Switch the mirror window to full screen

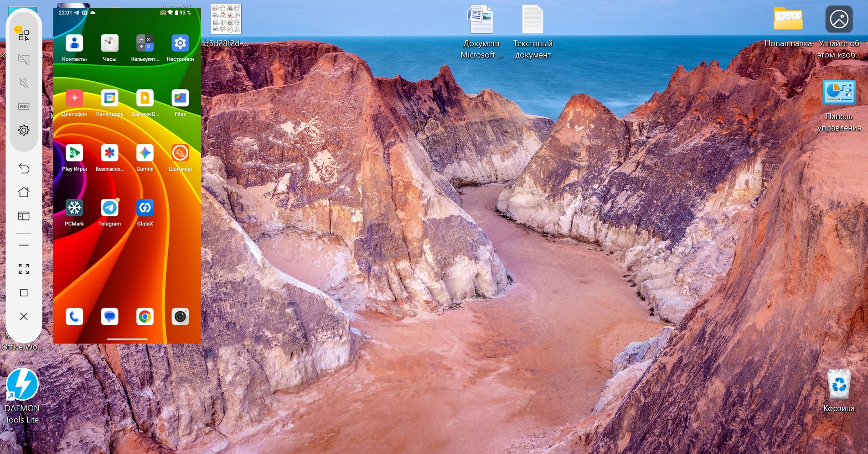[x=24, y=269]
